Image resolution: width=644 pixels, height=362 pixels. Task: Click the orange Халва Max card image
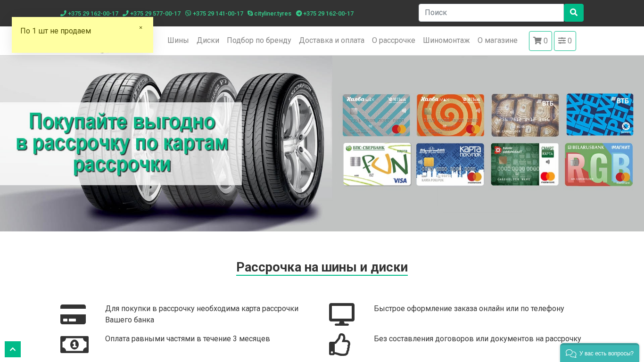point(450,115)
